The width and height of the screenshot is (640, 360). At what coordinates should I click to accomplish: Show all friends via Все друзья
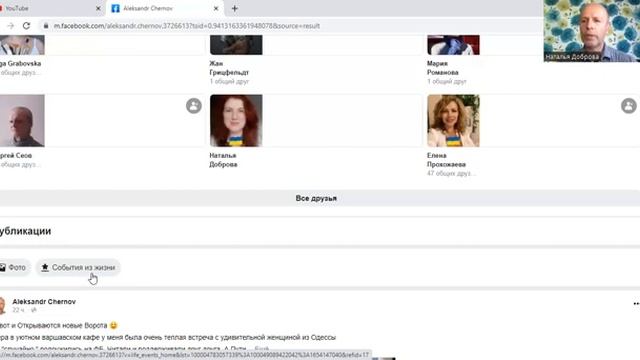[316, 198]
